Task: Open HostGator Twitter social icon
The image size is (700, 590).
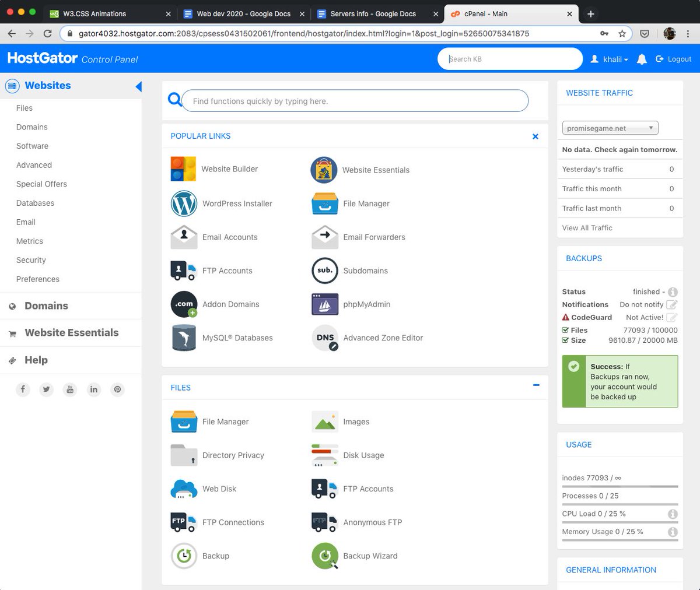Action: click(47, 389)
